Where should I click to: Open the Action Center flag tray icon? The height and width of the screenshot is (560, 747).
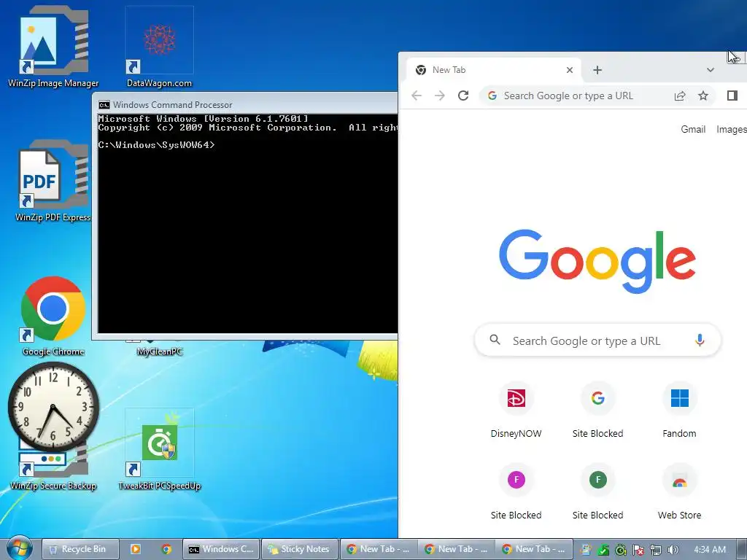[x=638, y=550]
